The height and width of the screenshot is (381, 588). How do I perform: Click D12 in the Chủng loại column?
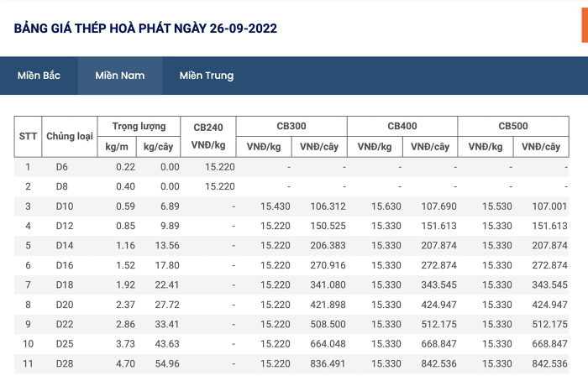pos(65,226)
